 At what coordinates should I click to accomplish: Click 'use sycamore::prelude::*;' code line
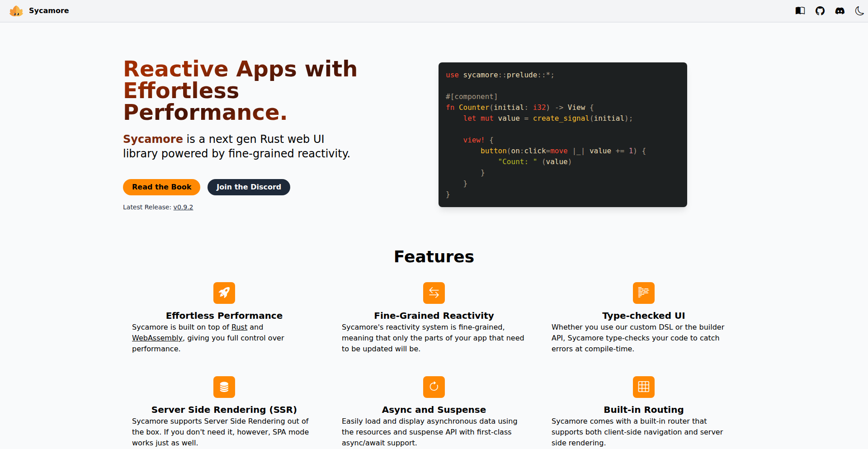(500, 75)
